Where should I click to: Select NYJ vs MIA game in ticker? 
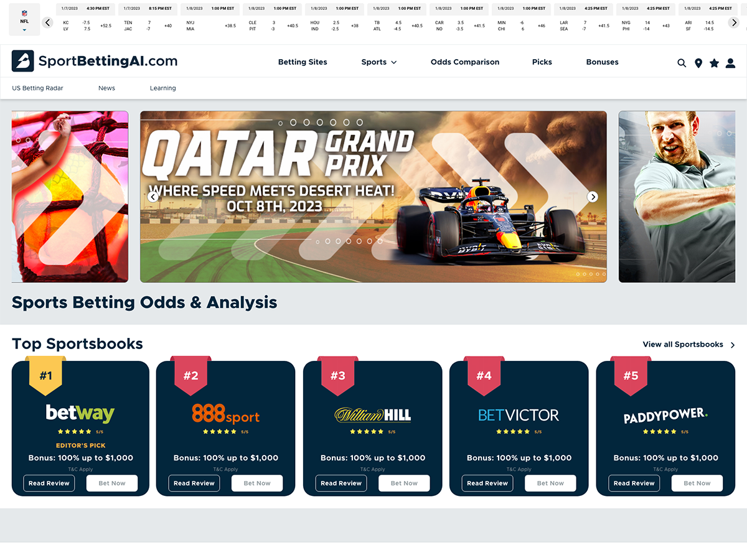pyautogui.click(x=210, y=19)
